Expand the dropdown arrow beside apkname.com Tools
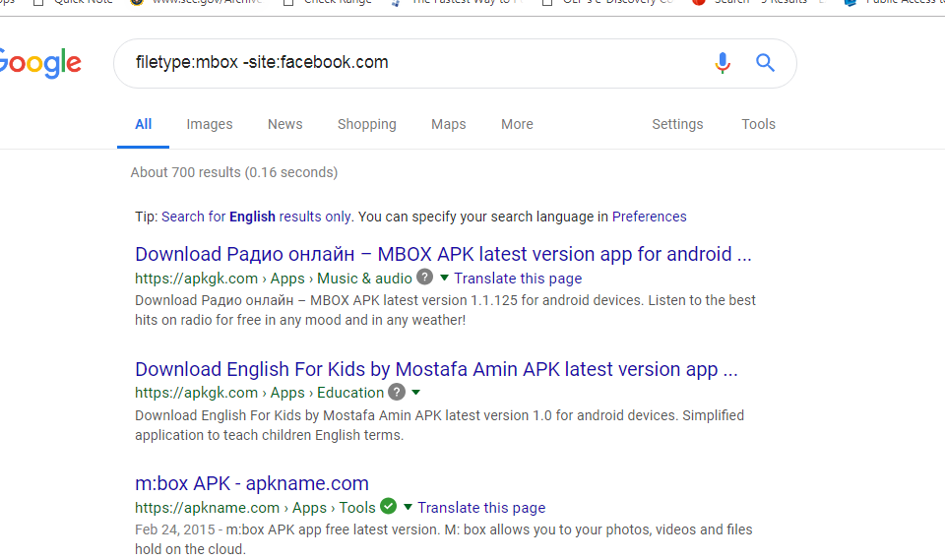This screenshot has height=560, width=945. coord(408,507)
